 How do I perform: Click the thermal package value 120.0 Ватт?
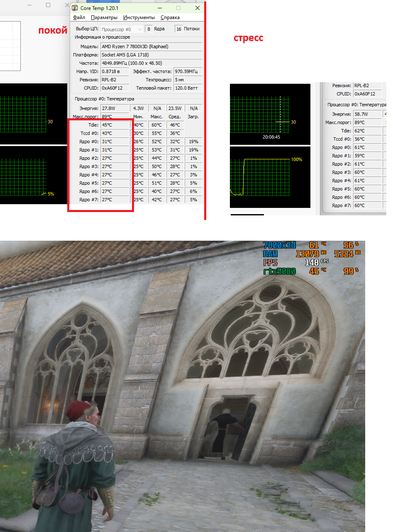pos(188,88)
